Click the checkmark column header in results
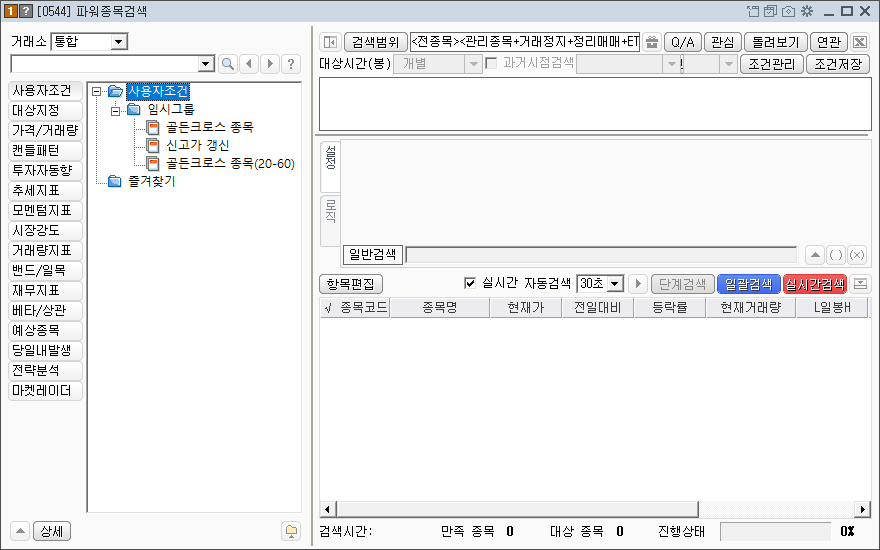 tap(328, 308)
